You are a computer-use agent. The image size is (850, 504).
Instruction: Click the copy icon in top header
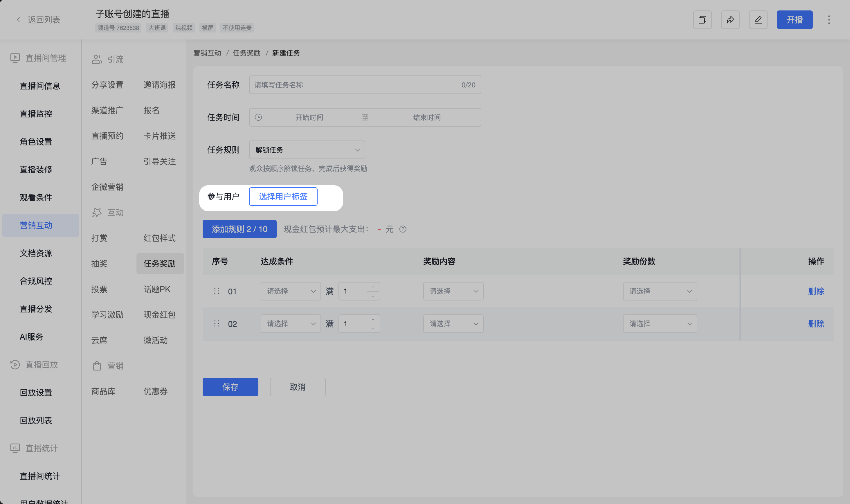click(x=702, y=20)
